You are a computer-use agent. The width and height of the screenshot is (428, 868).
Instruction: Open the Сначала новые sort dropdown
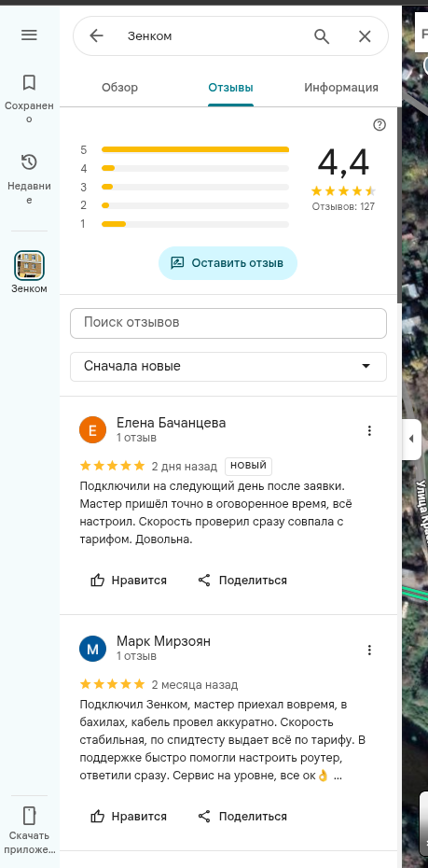point(228,367)
